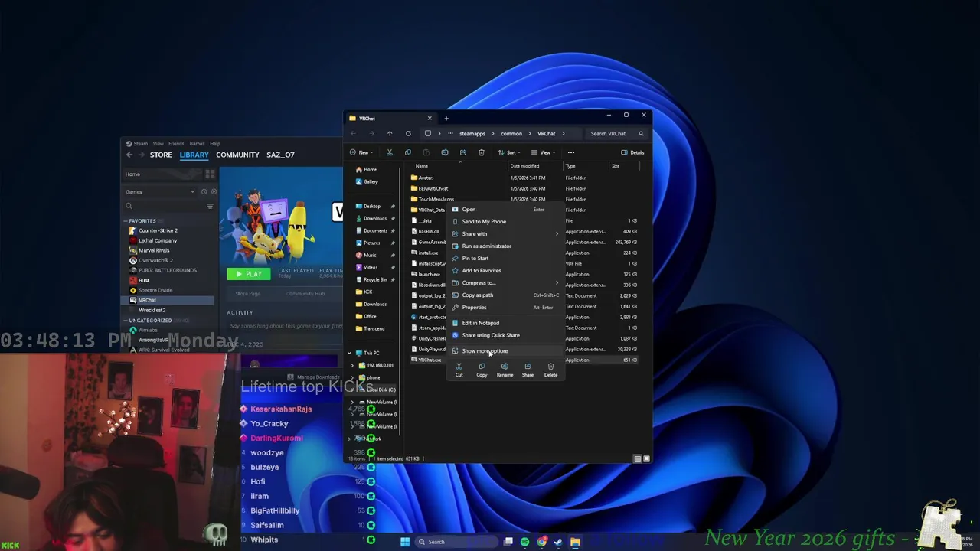Select the EasyAntiCheat folder

coord(433,188)
